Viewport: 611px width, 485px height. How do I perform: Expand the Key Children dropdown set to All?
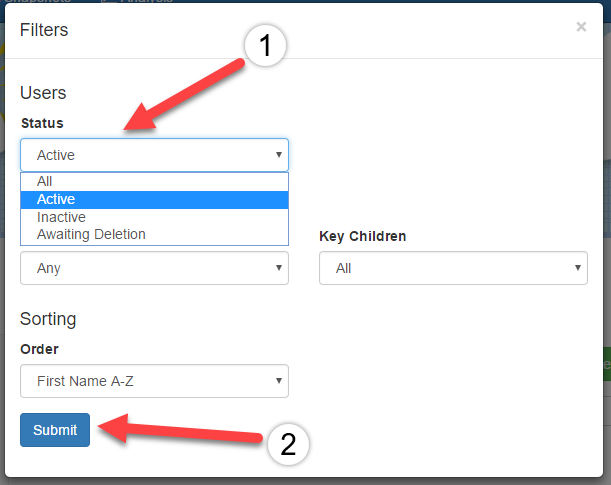(x=453, y=268)
